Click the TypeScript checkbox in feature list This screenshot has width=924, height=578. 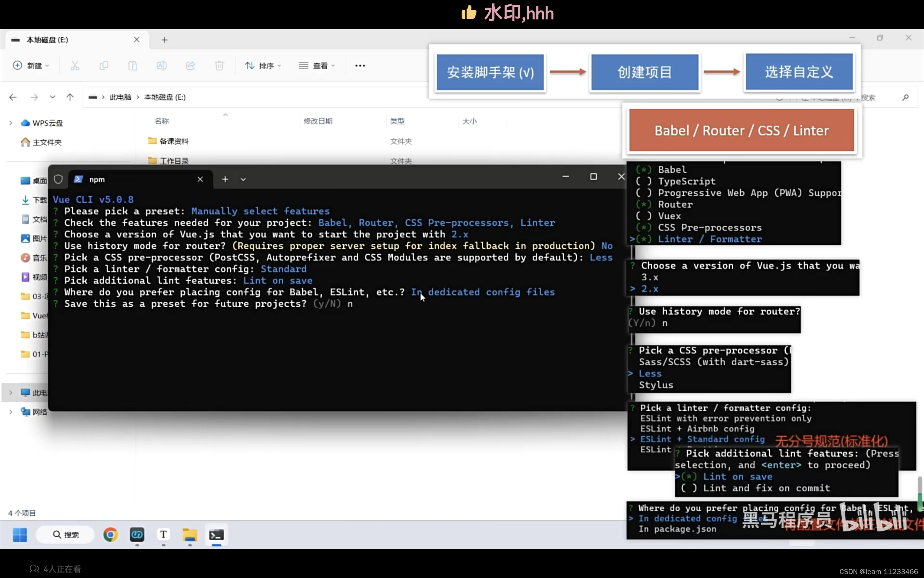pyautogui.click(x=644, y=181)
